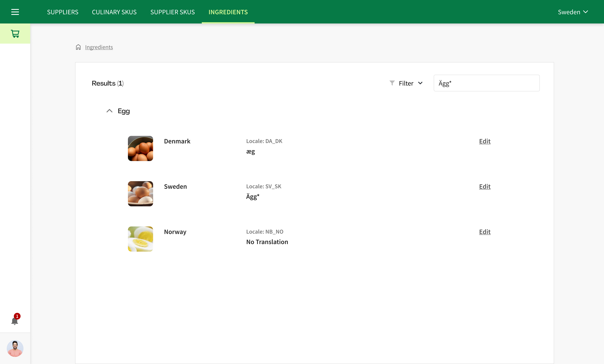Click the filter funnel icon

tap(392, 83)
